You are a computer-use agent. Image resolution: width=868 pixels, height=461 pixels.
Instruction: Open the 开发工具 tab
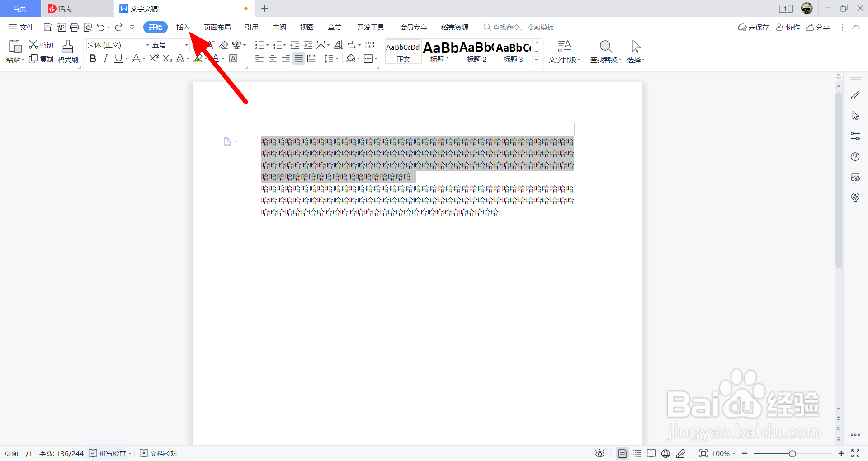(371, 28)
